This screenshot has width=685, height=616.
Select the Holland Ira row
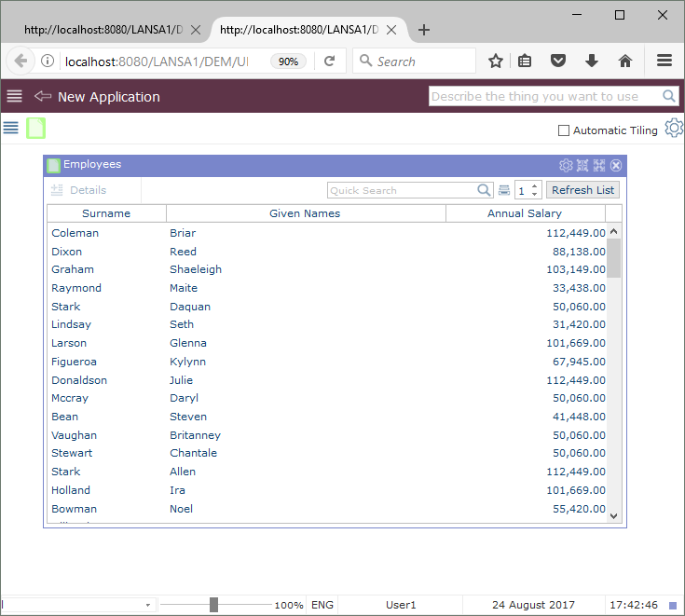(x=327, y=490)
